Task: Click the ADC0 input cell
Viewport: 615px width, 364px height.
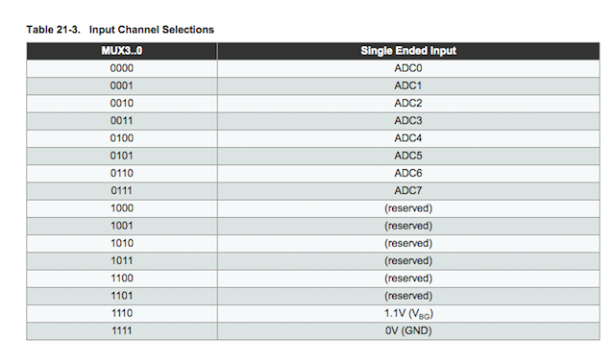Action: coord(408,68)
